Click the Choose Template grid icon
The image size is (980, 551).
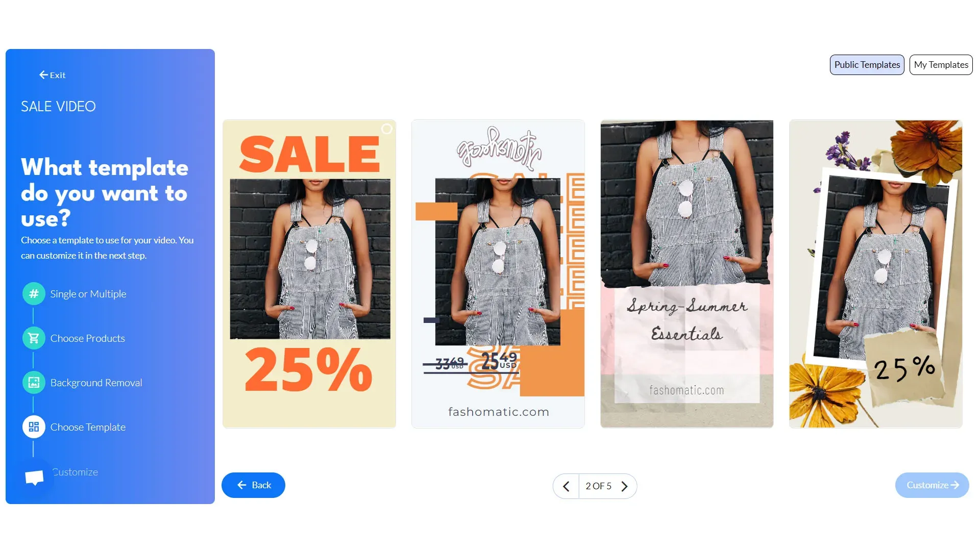click(34, 427)
